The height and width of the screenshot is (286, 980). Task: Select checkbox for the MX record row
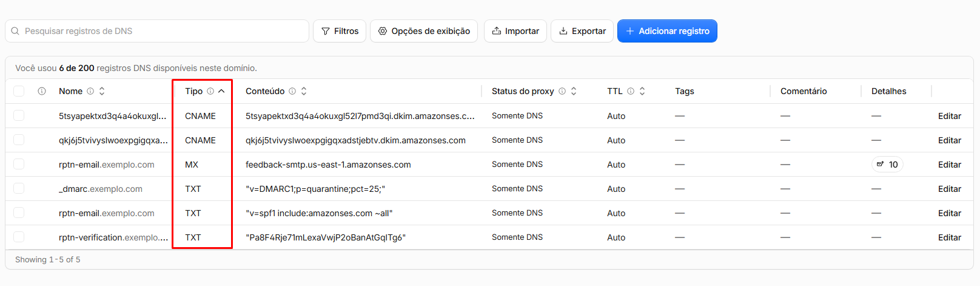point(19,164)
